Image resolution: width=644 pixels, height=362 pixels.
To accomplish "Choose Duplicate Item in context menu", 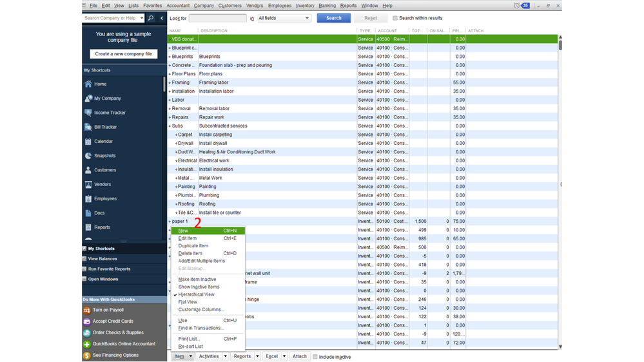I will click(208, 246).
